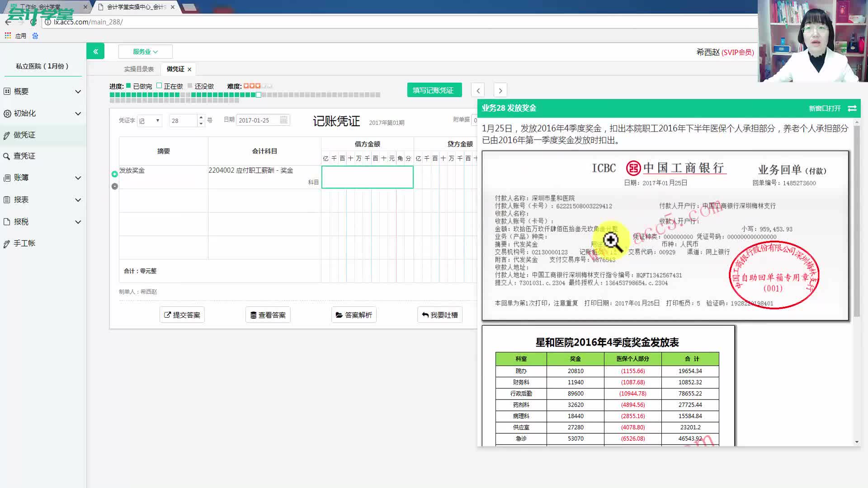Open the date calendar picker icon

click(x=283, y=120)
